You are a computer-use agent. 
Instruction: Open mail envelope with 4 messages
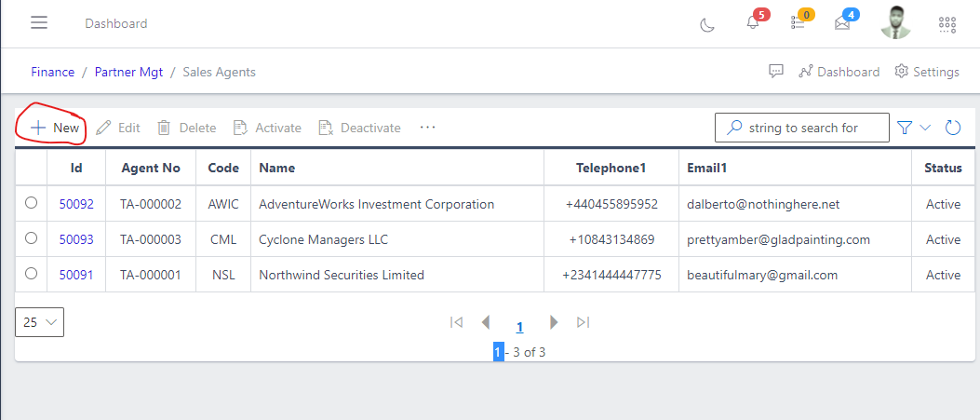(x=842, y=23)
